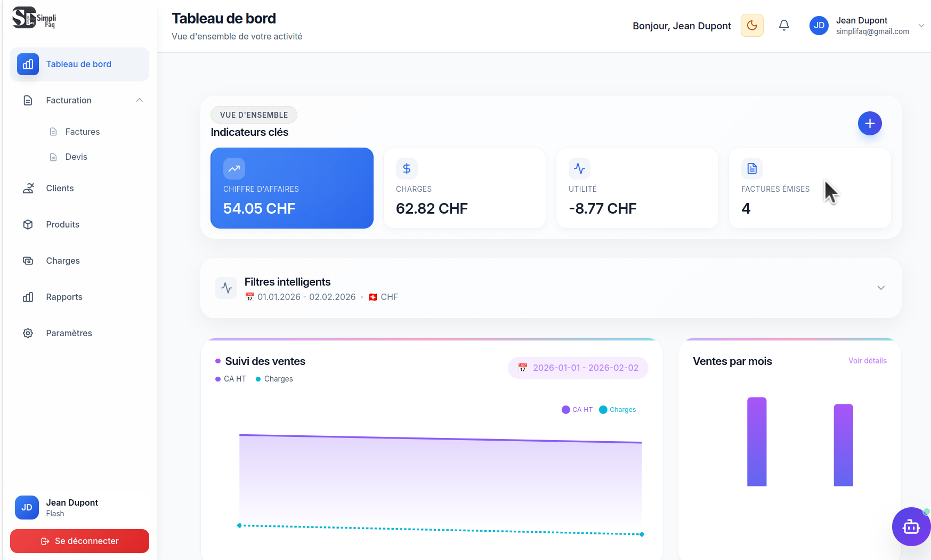Open notifications bell icon
The height and width of the screenshot is (560, 931).
coord(784,26)
